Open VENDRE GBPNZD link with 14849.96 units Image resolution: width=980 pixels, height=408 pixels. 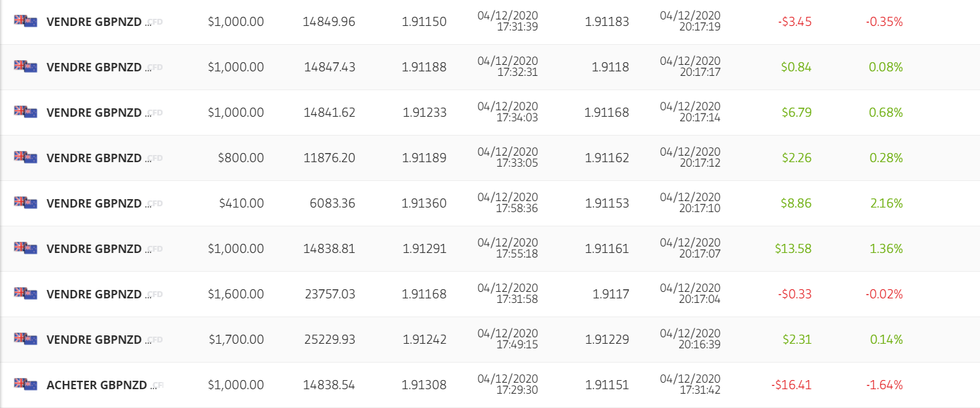coord(94,21)
